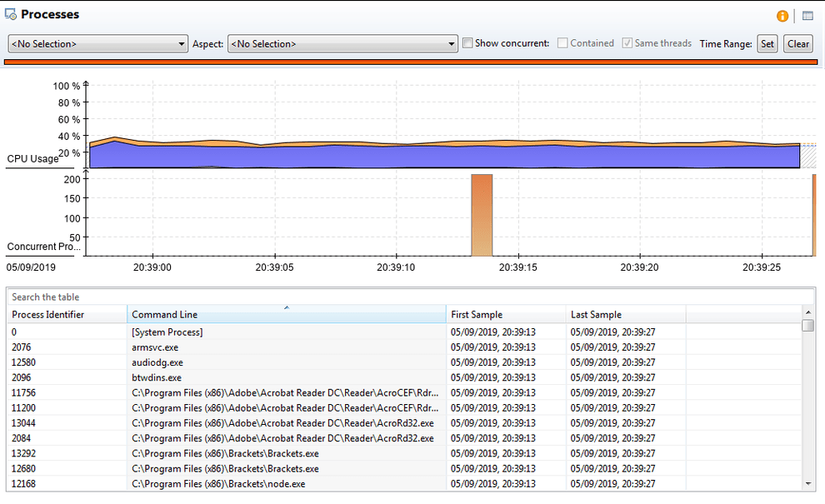Toggle the Same threads checkbox
825x504 pixels.
click(627, 42)
